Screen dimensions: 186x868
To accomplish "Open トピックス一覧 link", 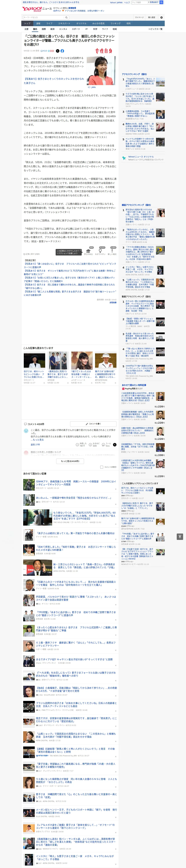I will [155, 29].
